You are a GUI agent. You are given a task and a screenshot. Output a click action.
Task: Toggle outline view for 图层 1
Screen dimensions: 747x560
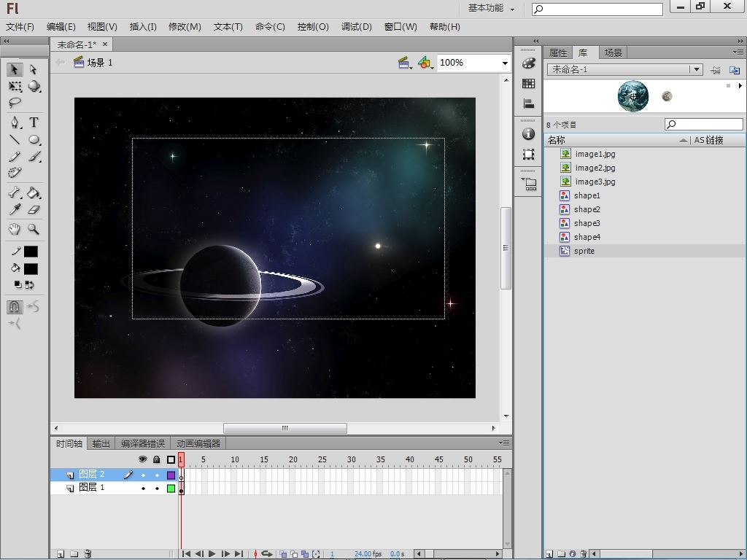click(171, 488)
